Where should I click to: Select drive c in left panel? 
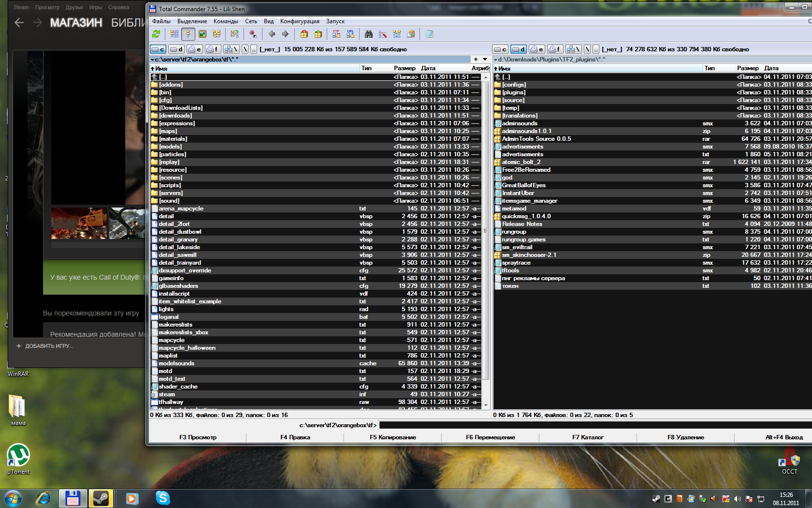click(x=158, y=49)
